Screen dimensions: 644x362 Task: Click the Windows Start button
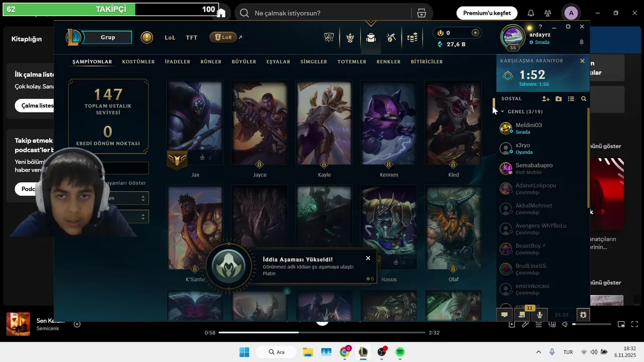pos(244,352)
